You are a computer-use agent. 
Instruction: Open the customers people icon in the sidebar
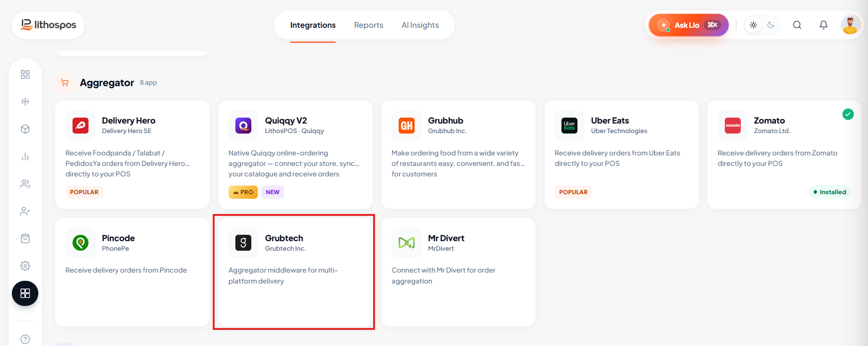[x=25, y=184]
